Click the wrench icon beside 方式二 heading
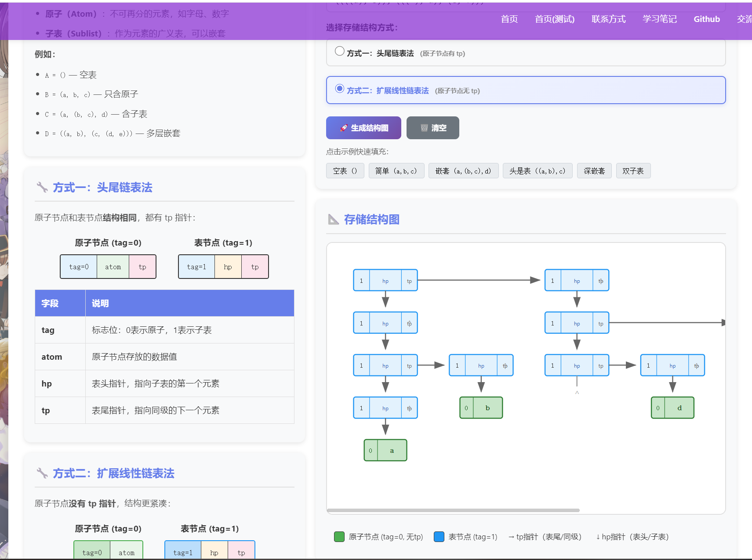 (41, 473)
